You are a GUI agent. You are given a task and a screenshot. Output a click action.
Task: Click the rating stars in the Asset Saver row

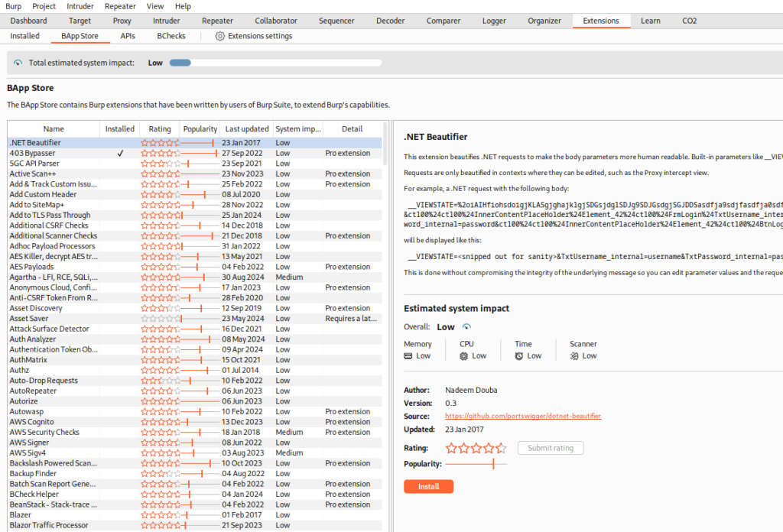point(160,319)
